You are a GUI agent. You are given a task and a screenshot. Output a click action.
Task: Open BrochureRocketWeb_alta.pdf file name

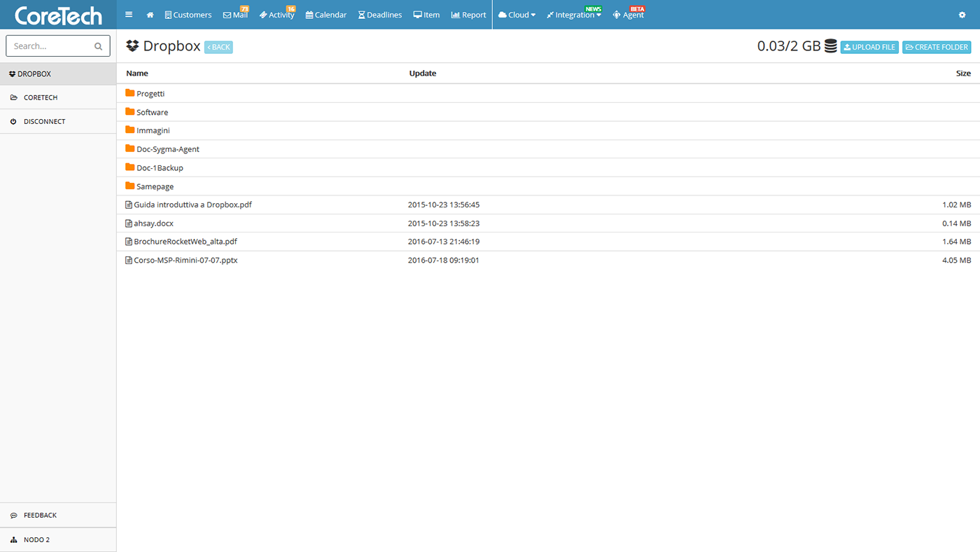tap(185, 242)
